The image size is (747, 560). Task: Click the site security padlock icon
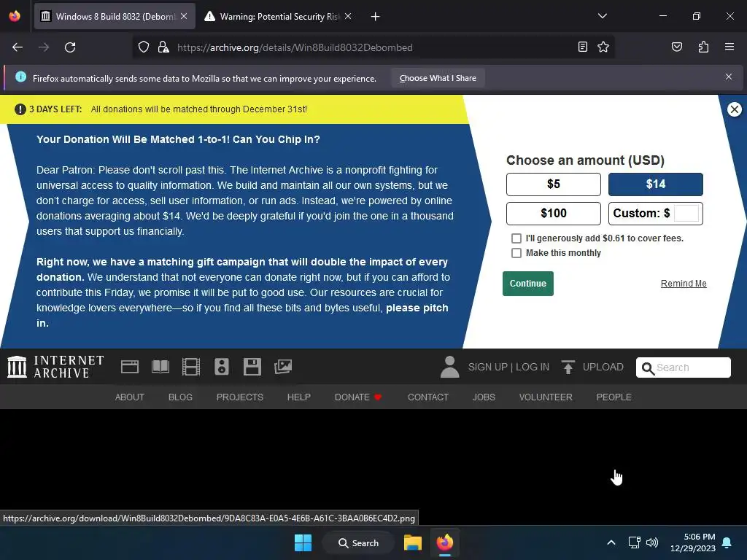pos(163,47)
